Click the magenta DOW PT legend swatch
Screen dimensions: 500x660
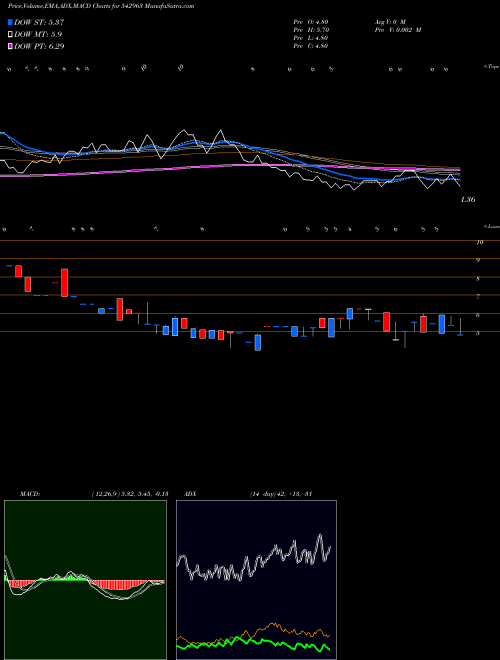[10, 46]
